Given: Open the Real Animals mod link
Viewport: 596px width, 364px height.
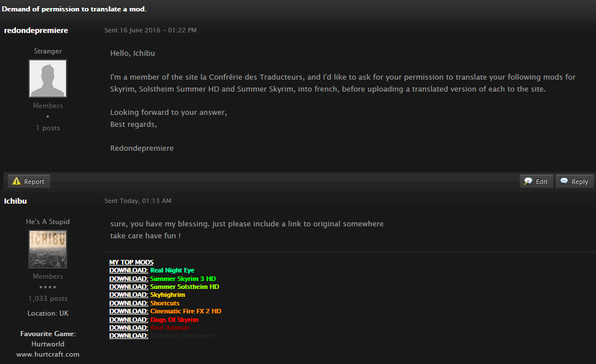Looking at the screenshot, I should pyautogui.click(x=170, y=328).
